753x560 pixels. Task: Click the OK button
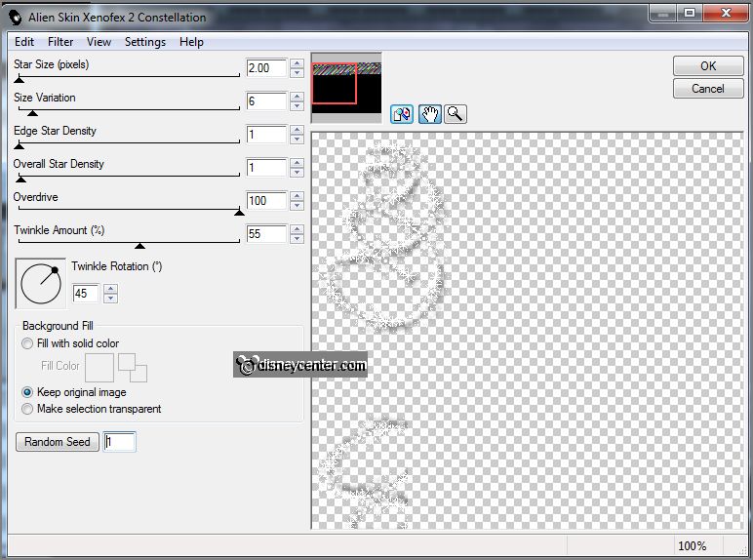708,65
